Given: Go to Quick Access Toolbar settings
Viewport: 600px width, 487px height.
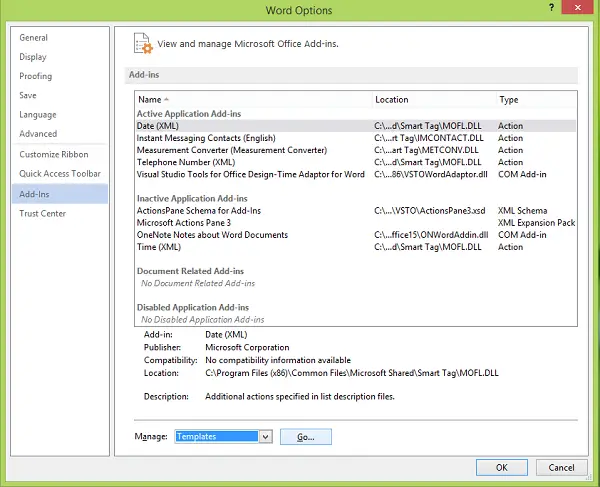Looking at the screenshot, I should [x=60, y=173].
